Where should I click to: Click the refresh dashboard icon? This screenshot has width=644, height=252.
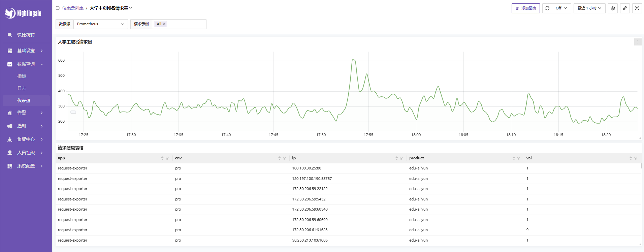547,8
